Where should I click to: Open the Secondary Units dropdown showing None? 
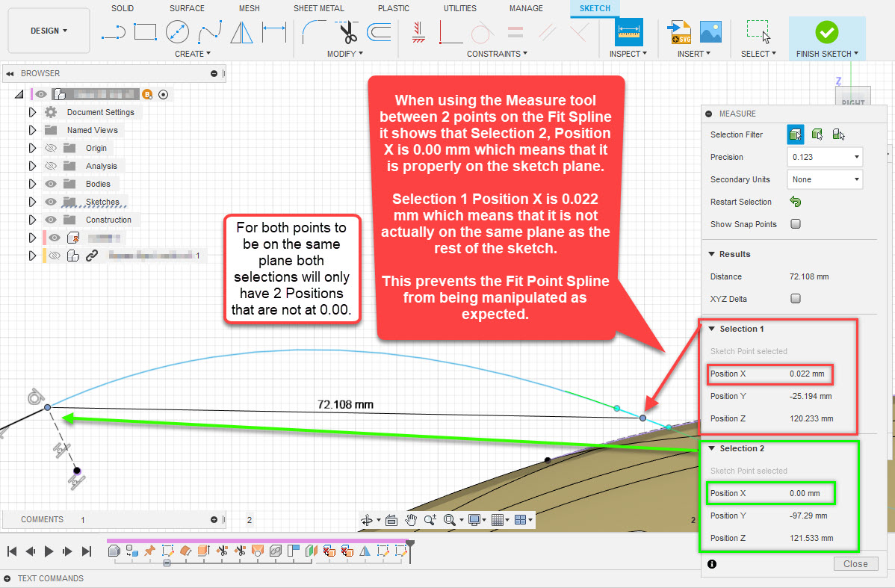[x=824, y=179]
